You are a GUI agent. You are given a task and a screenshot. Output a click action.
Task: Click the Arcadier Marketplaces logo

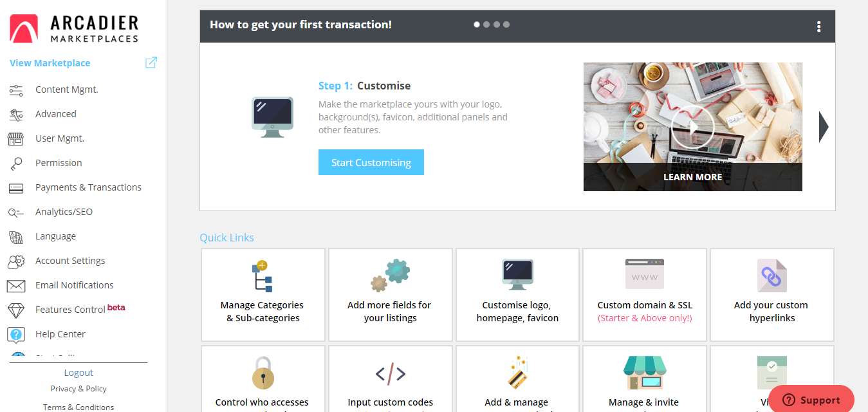74,29
